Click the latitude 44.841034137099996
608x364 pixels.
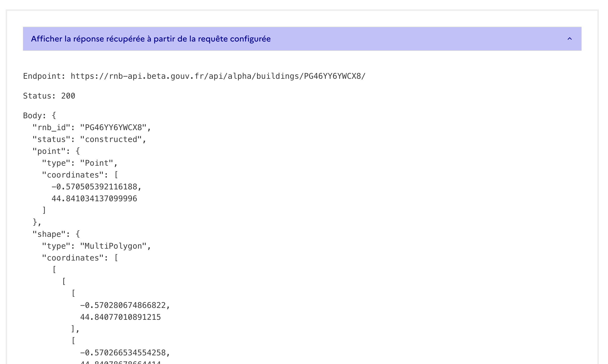(94, 199)
